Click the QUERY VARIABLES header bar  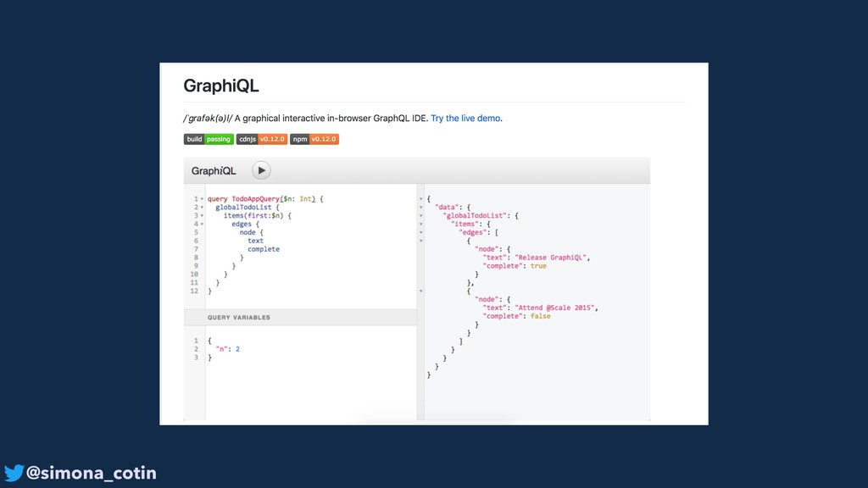tap(300, 317)
